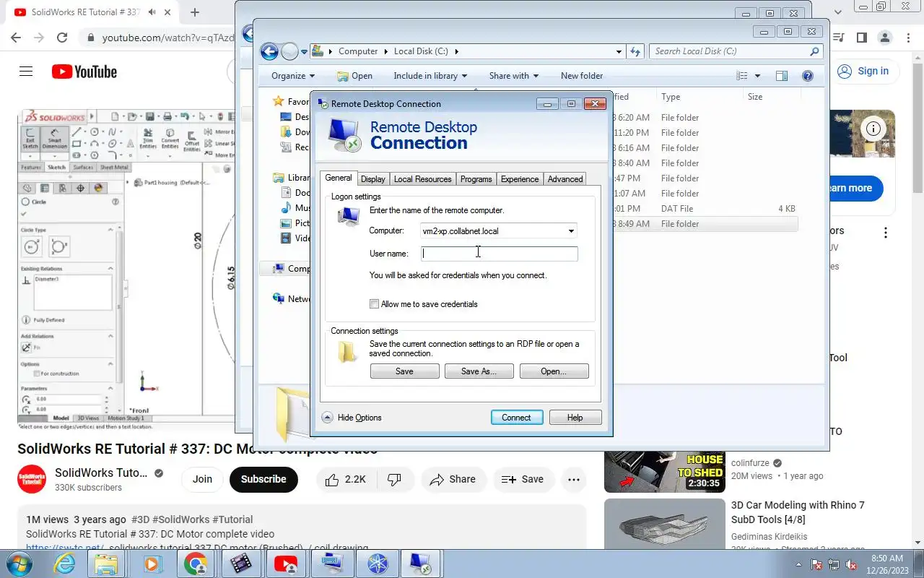Open the Programs tab
The height and width of the screenshot is (578, 924).
(476, 179)
